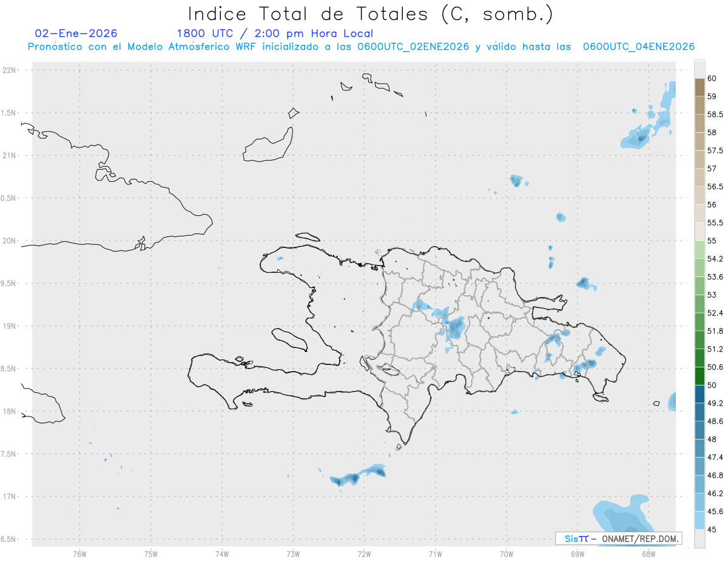Click the colorbar value '56.5'
728x562 pixels.
715,187
